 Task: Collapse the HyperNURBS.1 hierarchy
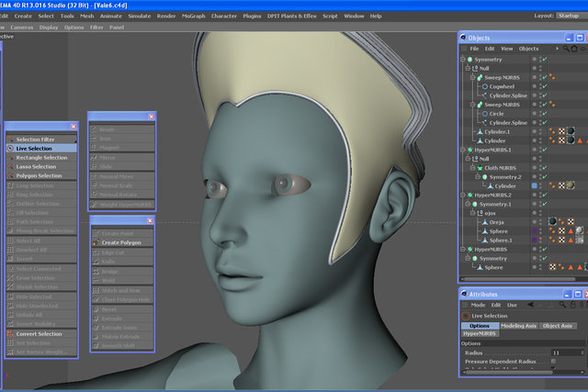click(463, 150)
